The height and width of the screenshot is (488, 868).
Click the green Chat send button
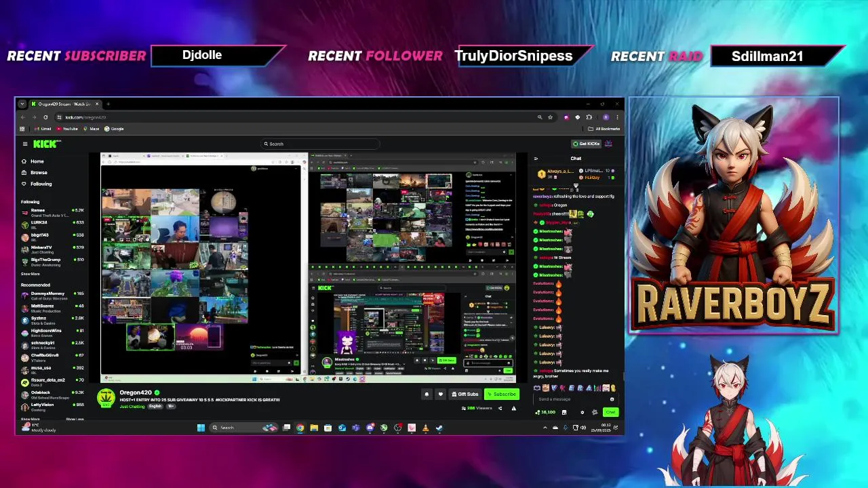[x=610, y=412]
